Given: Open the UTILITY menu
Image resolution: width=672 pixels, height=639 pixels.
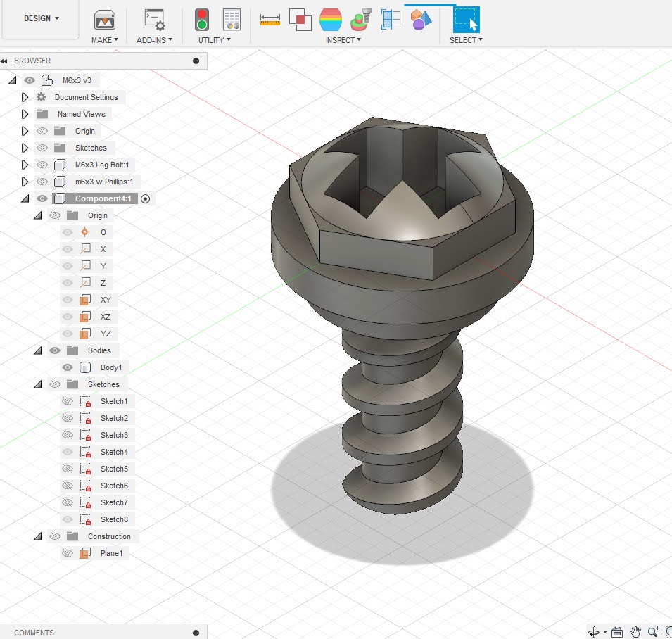Looking at the screenshot, I should tap(215, 40).
